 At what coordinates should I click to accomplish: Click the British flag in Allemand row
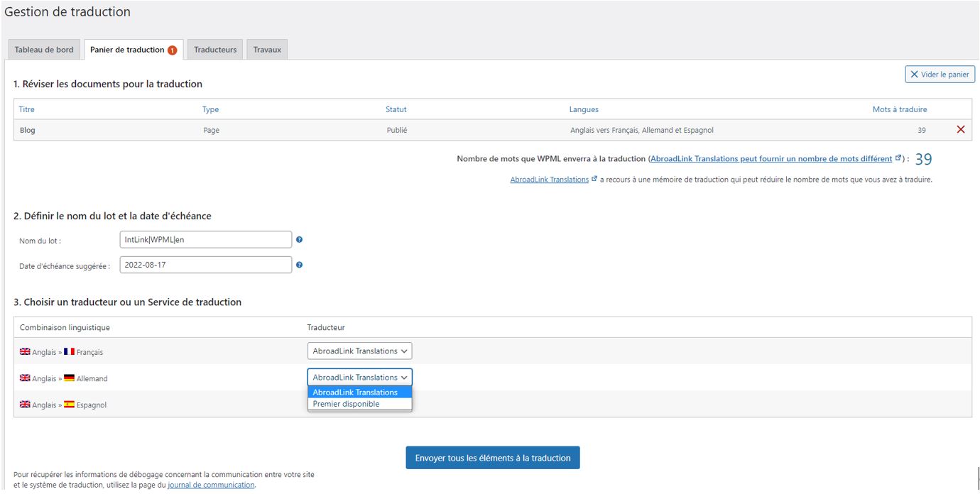25,378
